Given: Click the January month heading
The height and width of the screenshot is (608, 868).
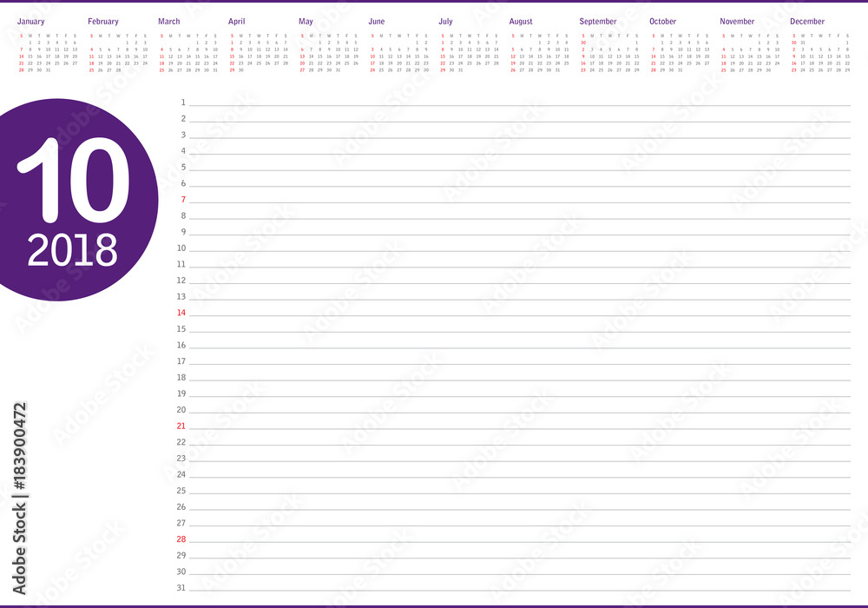Looking at the screenshot, I should pyautogui.click(x=30, y=22).
